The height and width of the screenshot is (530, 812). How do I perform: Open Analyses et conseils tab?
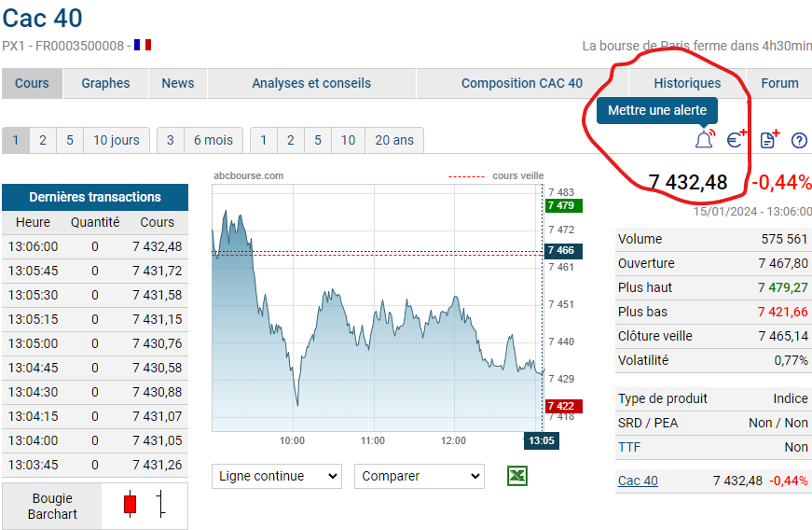pyautogui.click(x=311, y=83)
